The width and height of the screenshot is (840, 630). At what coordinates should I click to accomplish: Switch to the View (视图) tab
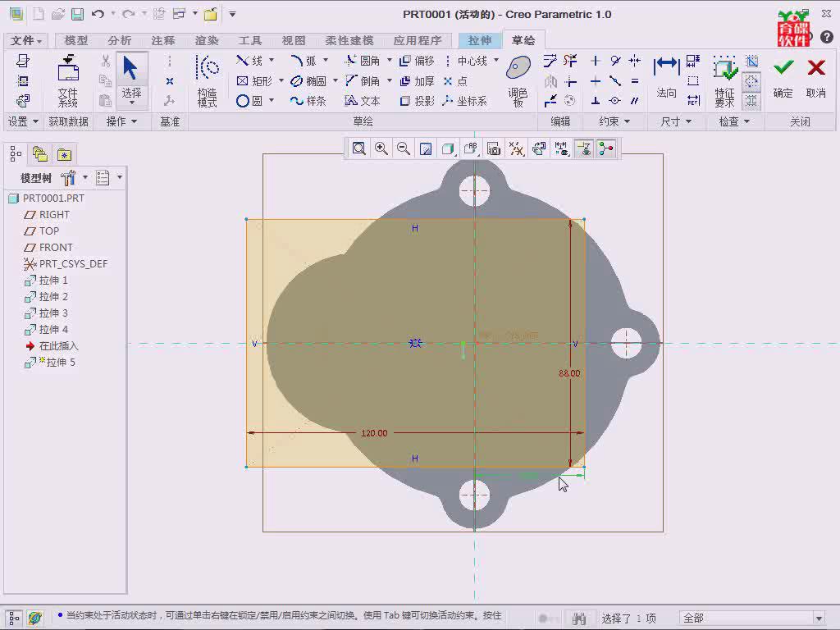click(x=294, y=41)
